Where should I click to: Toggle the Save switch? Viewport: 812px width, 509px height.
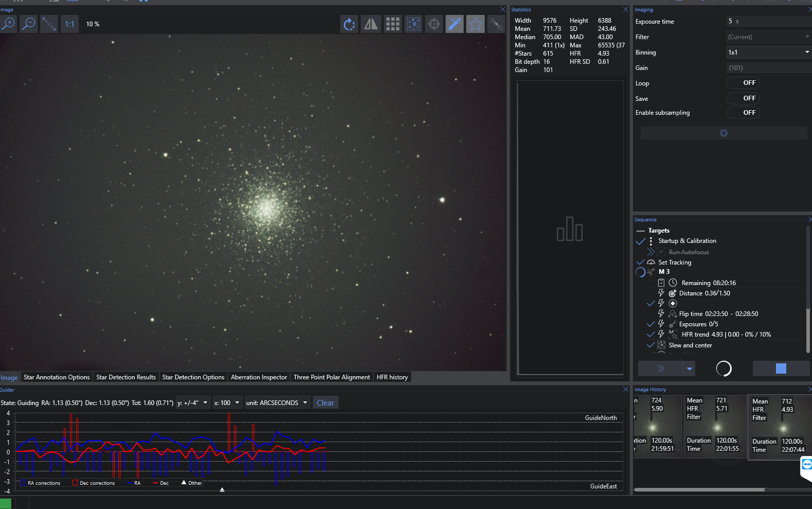click(743, 98)
